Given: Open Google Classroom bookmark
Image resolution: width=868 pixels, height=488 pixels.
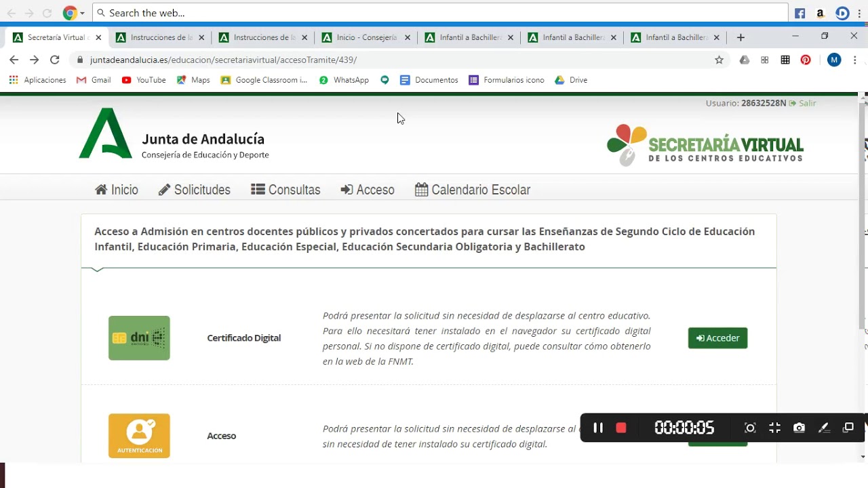Looking at the screenshot, I should [x=264, y=80].
